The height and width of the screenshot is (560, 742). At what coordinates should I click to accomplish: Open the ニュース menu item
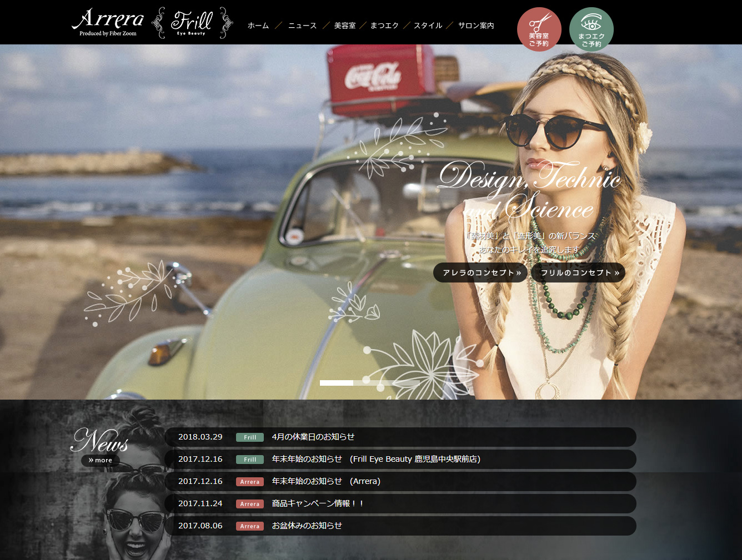coord(302,26)
